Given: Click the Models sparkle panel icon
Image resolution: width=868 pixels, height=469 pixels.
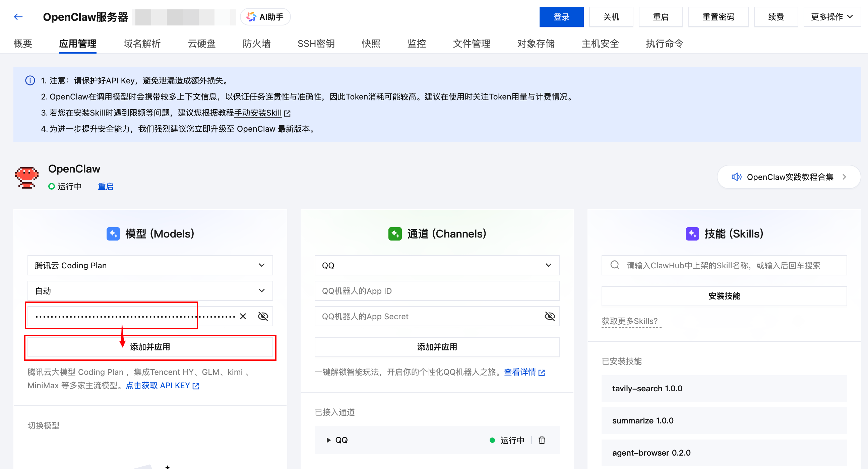Looking at the screenshot, I should click(x=113, y=233).
